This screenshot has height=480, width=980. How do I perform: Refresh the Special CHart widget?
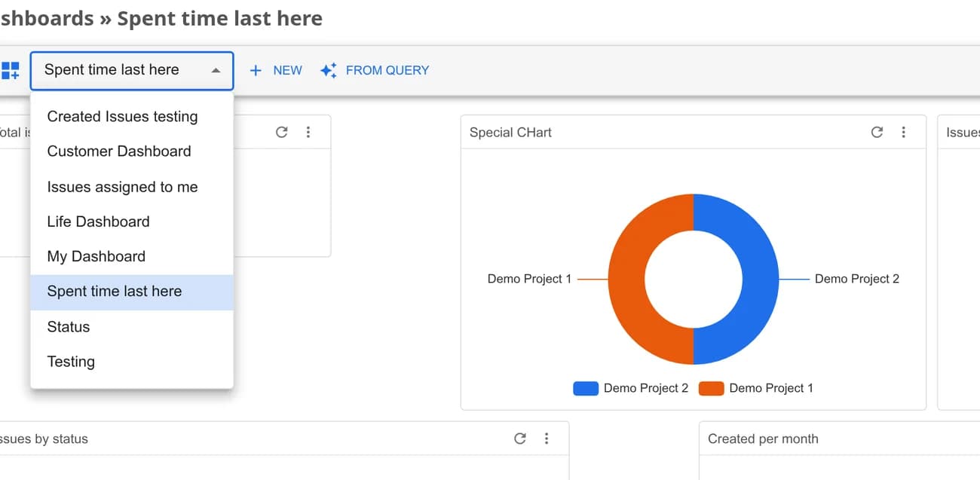[877, 132]
